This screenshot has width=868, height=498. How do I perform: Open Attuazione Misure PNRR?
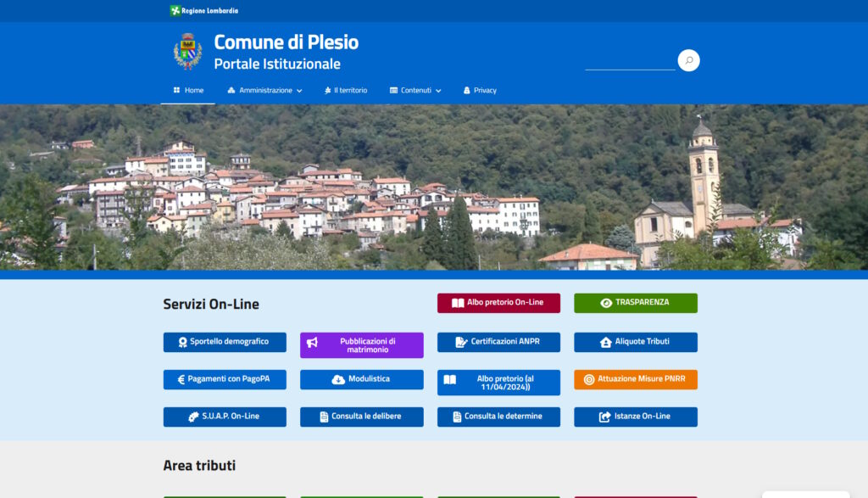pos(636,379)
